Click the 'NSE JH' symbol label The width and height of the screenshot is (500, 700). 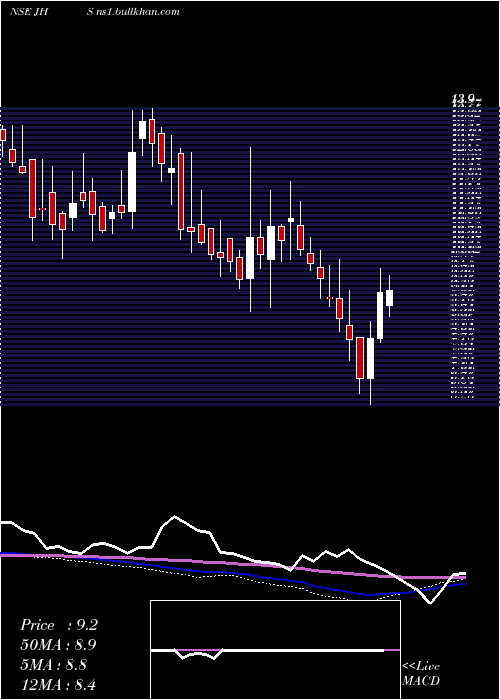click(29, 12)
